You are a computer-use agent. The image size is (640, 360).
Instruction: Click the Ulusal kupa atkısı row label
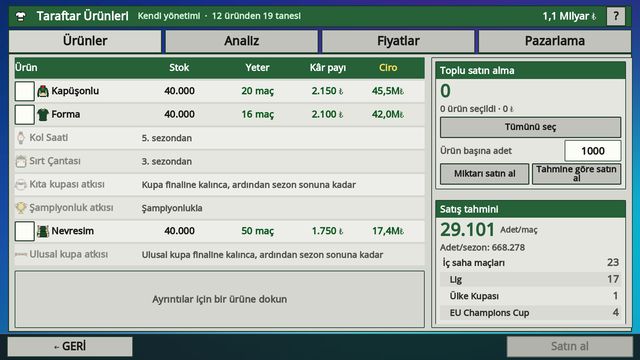(69, 254)
